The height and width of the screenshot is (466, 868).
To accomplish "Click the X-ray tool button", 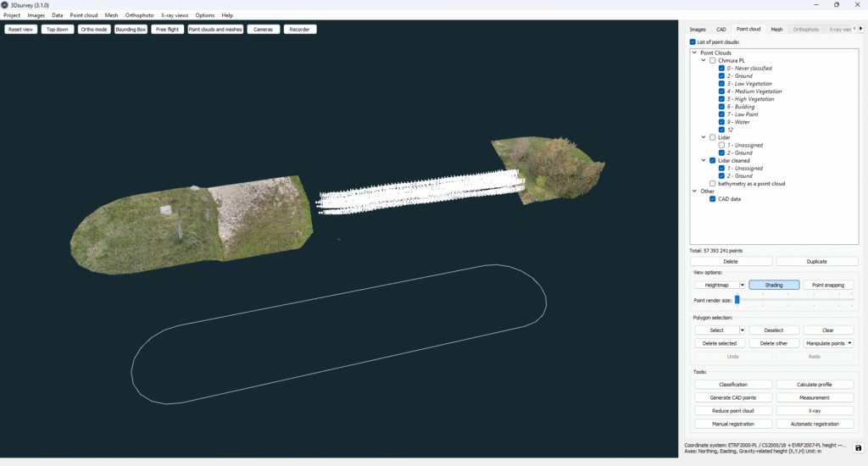I will [815, 411].
